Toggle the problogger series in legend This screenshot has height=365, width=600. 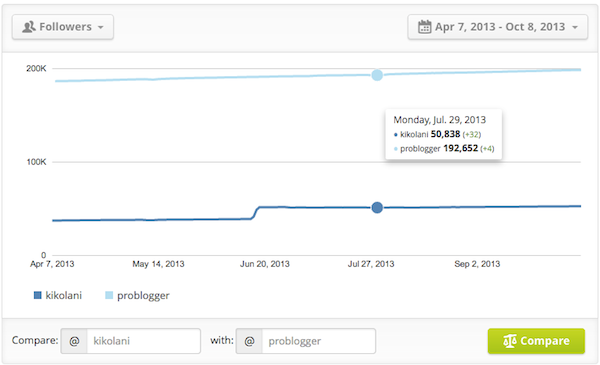pos(137,295)
